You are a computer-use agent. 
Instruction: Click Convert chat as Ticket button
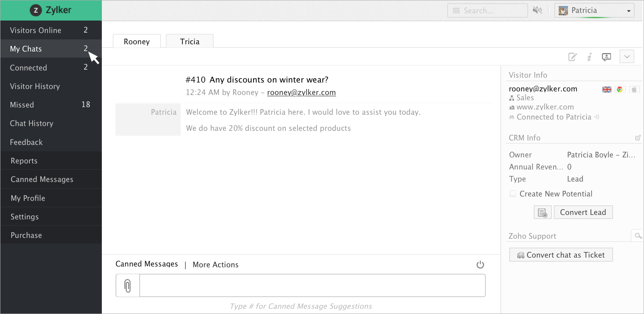tap(561, 255)
